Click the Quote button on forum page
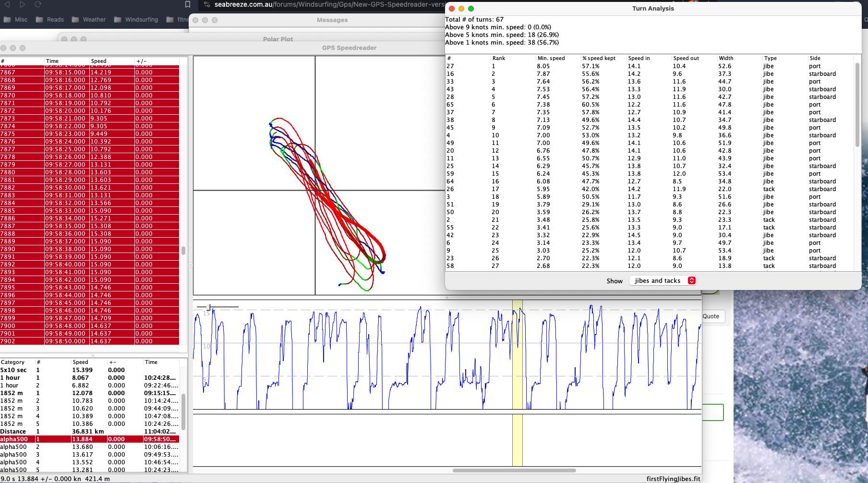Image resolution: width=868 pixels, height=483 pixels. (x=711, y=316)
